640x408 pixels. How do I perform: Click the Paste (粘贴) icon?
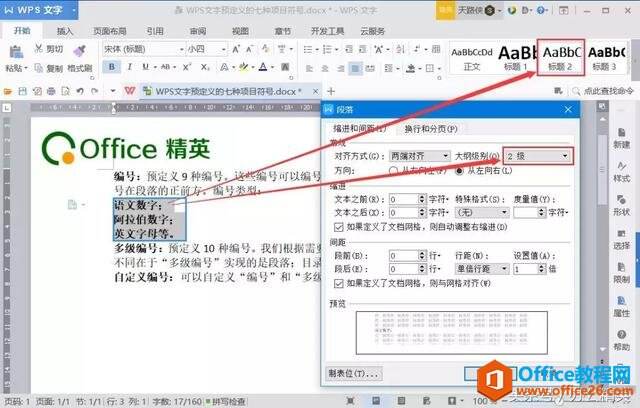tap(16, 53)
